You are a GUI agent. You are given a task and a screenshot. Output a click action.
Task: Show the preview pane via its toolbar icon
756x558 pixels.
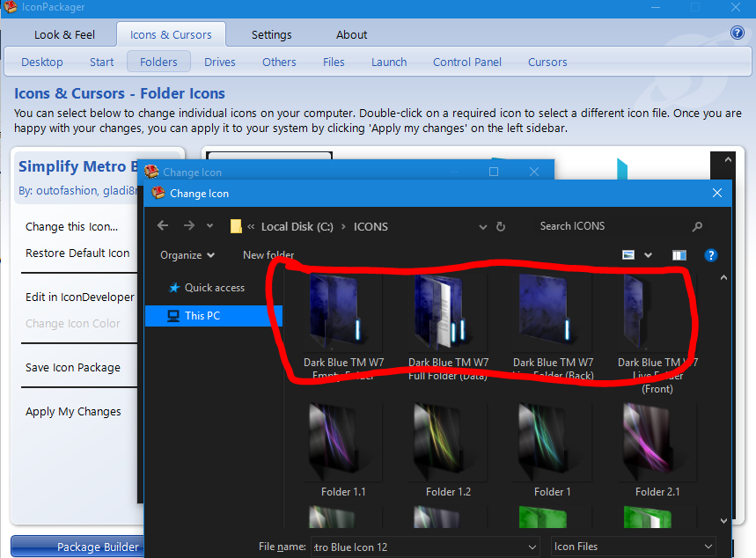click(679, 254)
